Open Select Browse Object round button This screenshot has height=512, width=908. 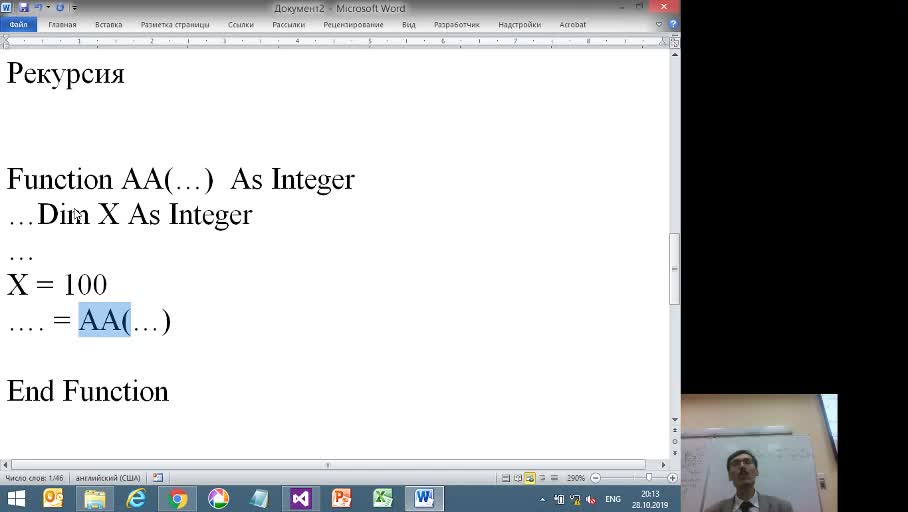[675, 442]
